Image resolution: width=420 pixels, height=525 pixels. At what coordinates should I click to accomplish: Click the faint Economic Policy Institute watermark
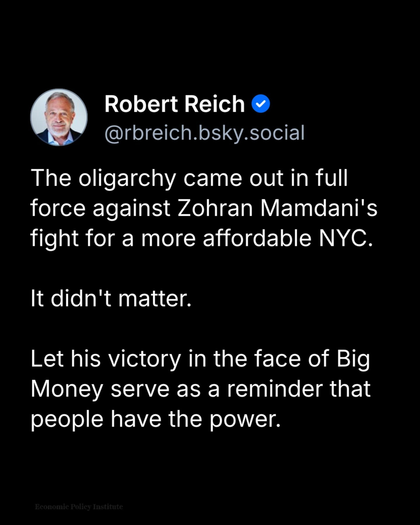pos(79,507)
